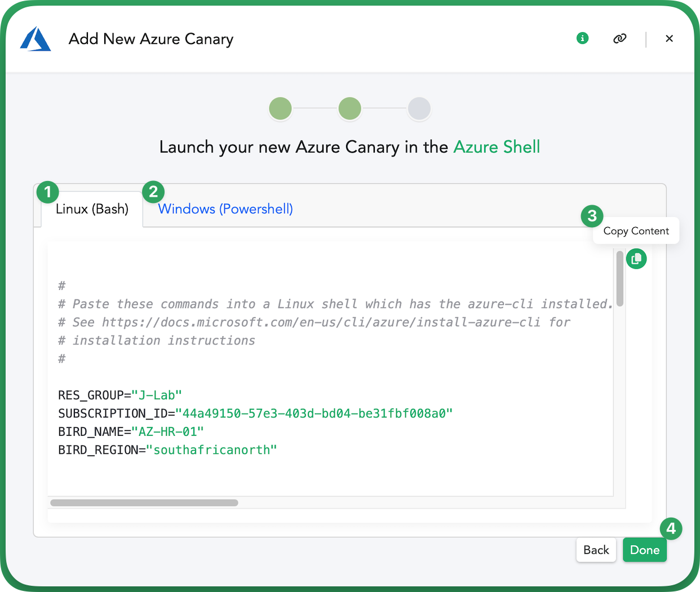This screenshot has width=700, height=592.
Task: Click the "installation instructions" comment line
Action: click(157, 341)
